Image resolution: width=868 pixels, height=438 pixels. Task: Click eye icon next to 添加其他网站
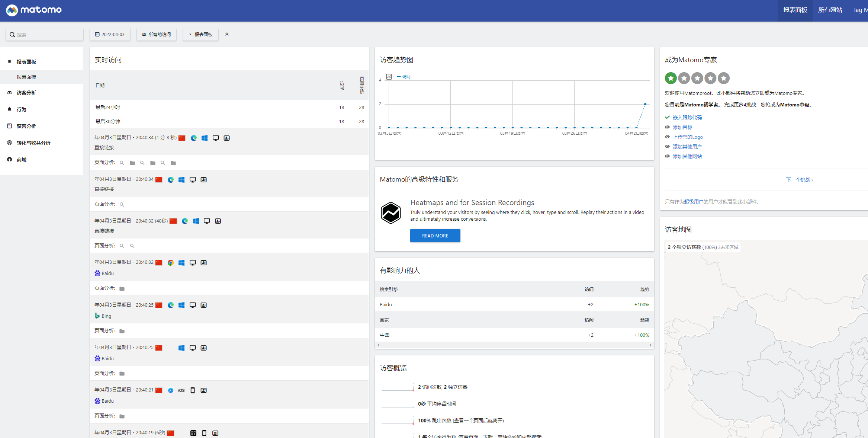coord(668,156)
